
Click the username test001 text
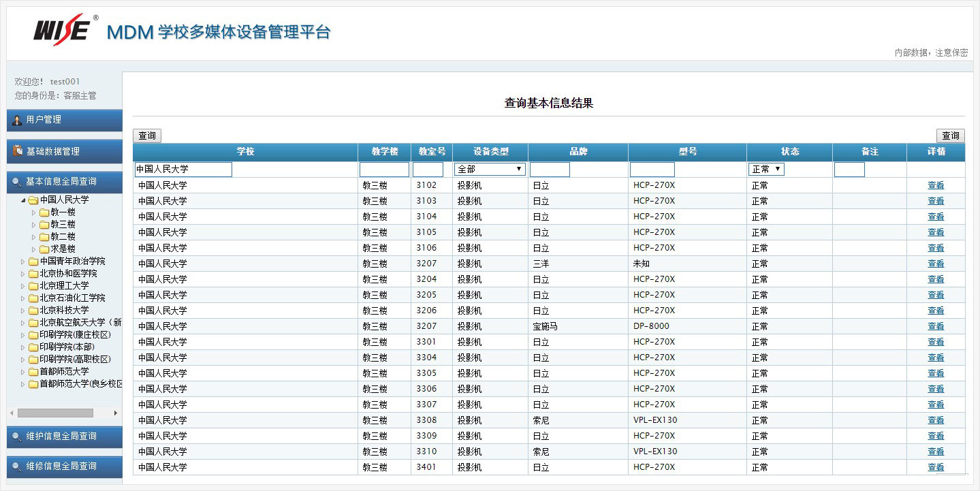[x=65, y=82]
